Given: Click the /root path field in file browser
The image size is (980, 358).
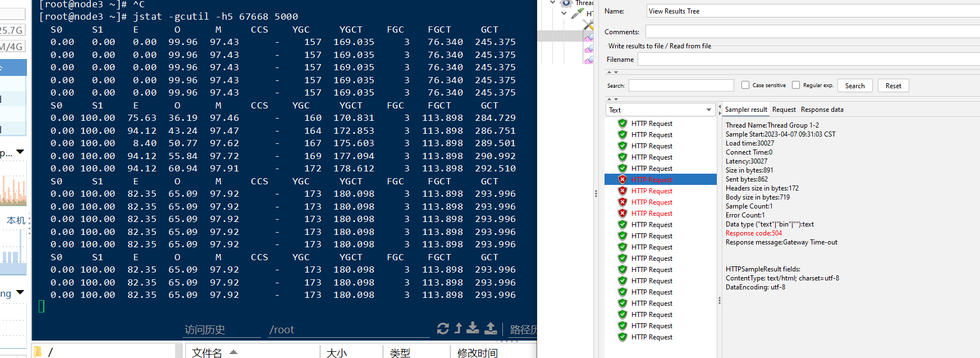Looking at the screenshot, I should click(x=348, y=330).
